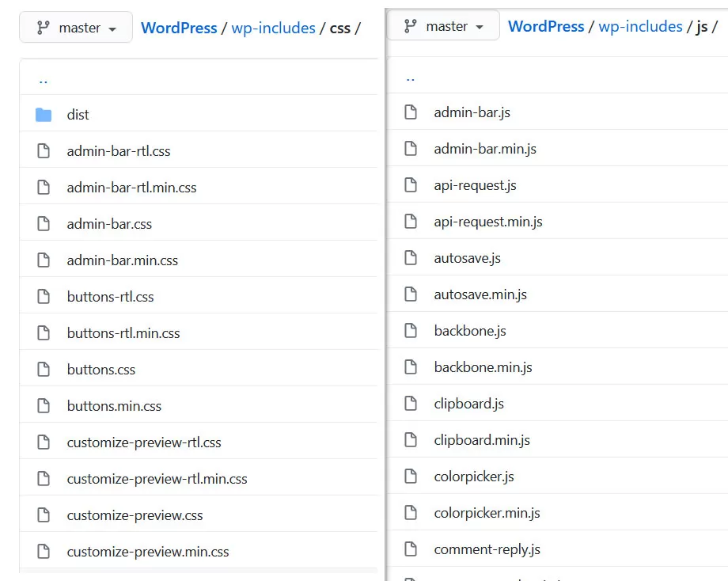Click file icon next to api-request.js
Image resolution: width=728 pixels, height=581 pixels.
point(411,185)
